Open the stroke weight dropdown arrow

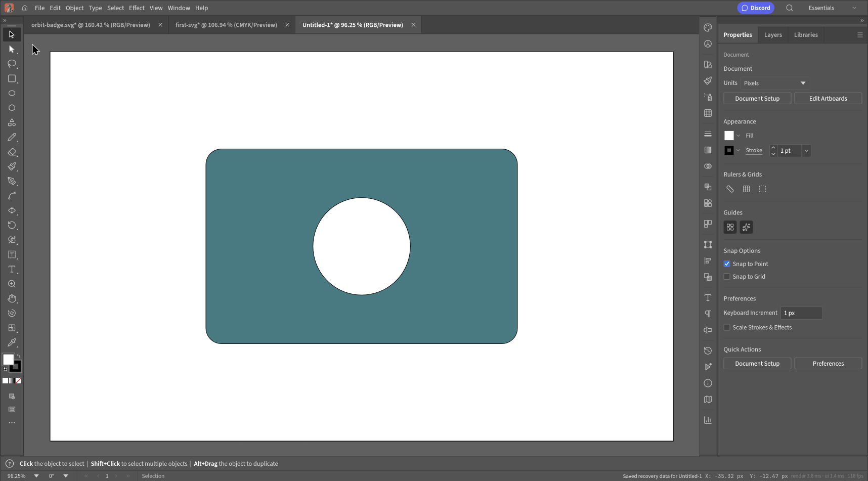(x=806, y=151)
